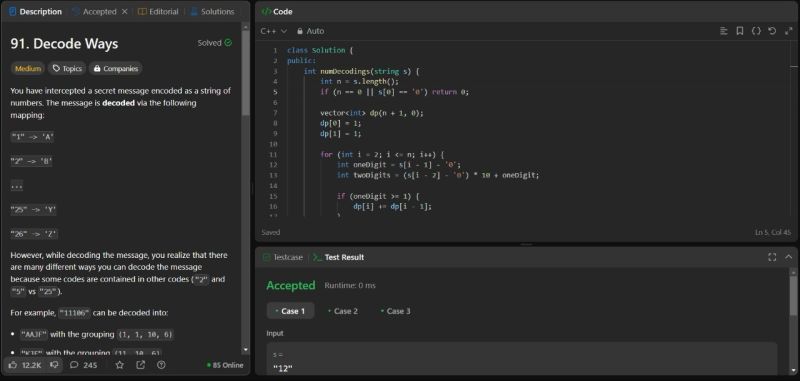Expand the code editor to fullscreen
Screen dimensions: 800x381
click(789, 31)
